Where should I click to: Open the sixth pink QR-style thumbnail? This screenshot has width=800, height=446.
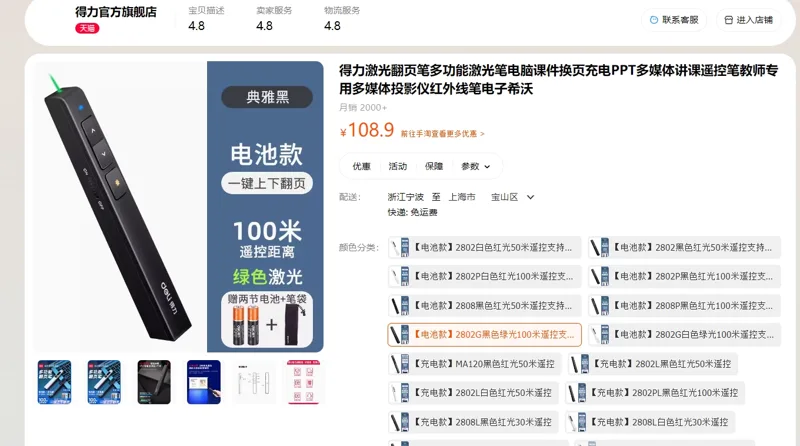click(x=304, y=382)
